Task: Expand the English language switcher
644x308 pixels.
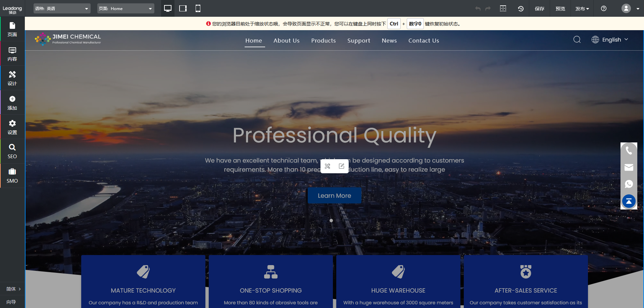Action: click(x=610, y=40)
